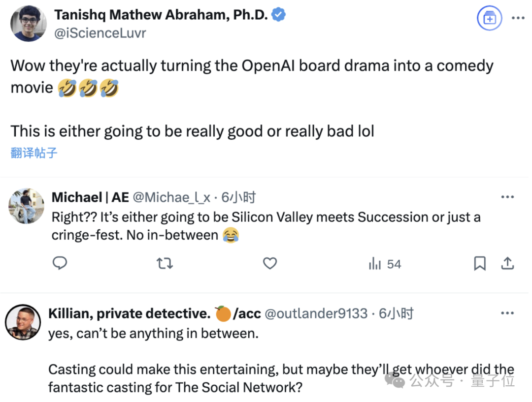Click the 翻译帖子 translate post link
The height and width of the screenshot is (402, 532).
34,153
